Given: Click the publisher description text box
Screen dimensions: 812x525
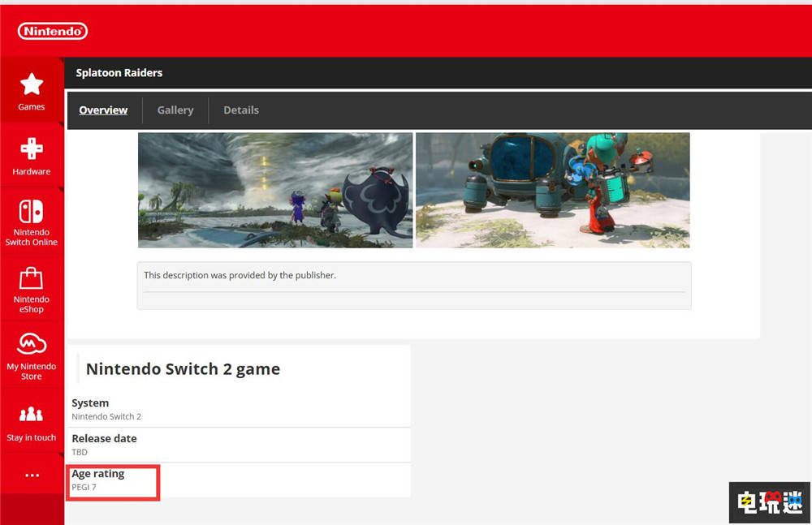Looking at the screenshot, I should (414, 285).
